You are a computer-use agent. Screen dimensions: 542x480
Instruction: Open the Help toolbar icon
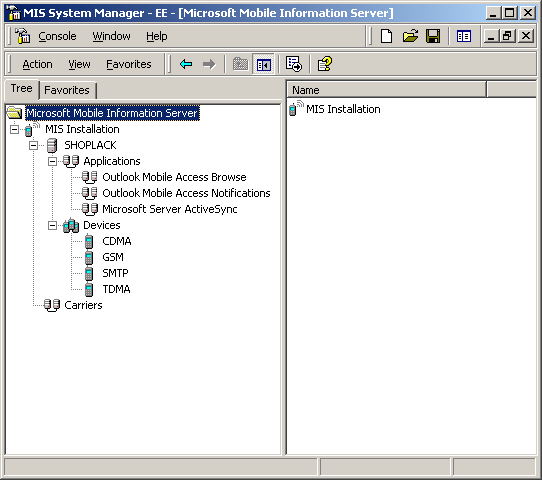(325, 64)
